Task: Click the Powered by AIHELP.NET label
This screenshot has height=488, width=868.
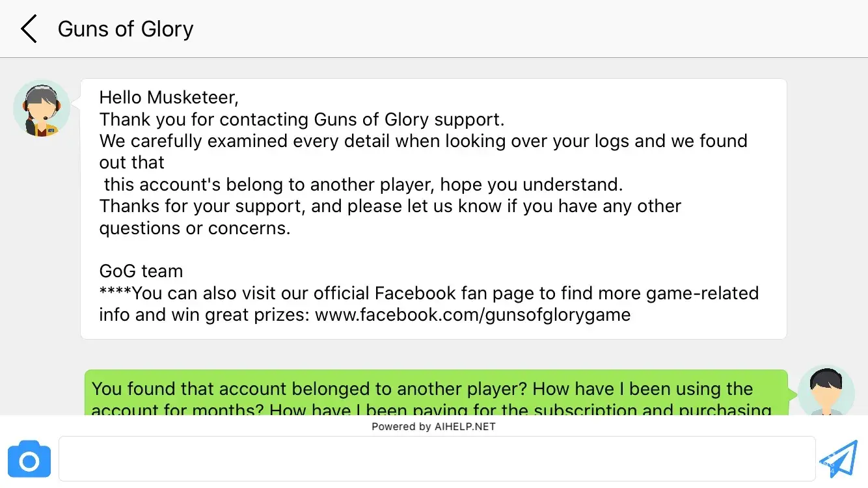Action: [x=433, y=427]
